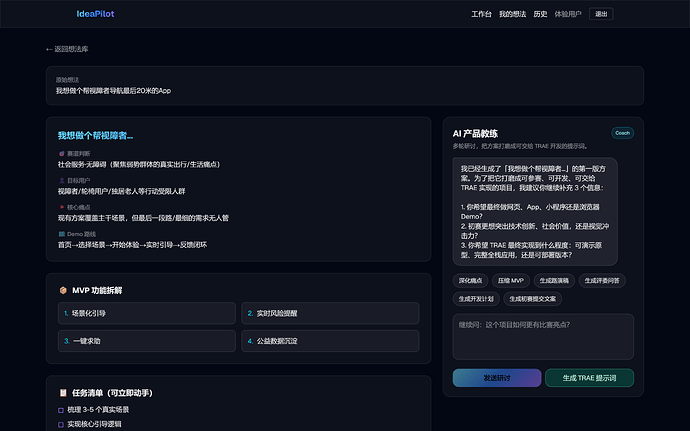Viewport: 690px width, 431px height.
Task: Click the text 视障者/轮椅用户/独居老人等行动受限人群
Action: pyautogui.click(x=121, y=191)
